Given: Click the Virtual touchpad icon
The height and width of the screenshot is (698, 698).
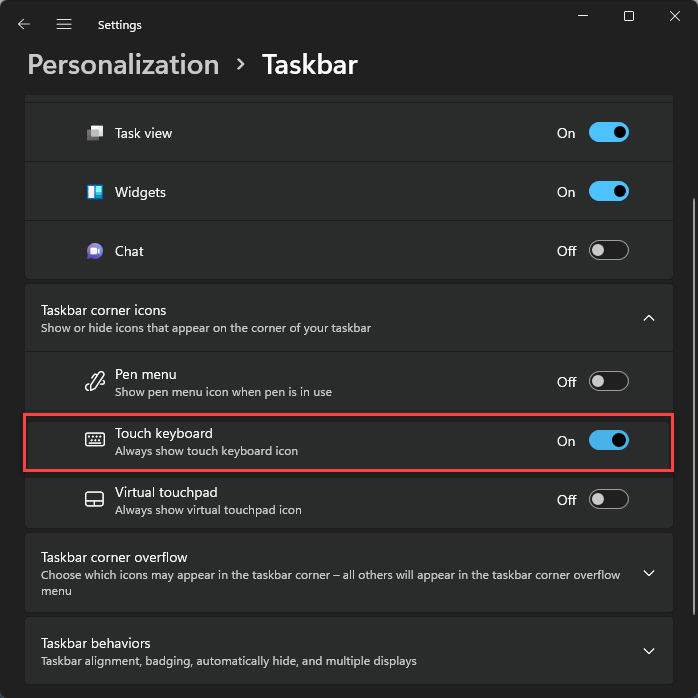Looking at the screenshot, I should [94, 499].
